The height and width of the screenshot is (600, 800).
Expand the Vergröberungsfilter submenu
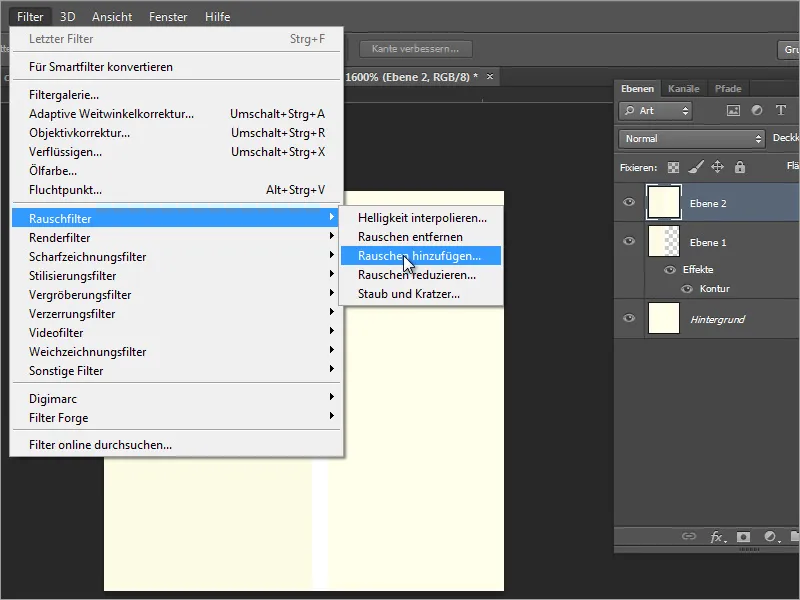click(176, 295)
